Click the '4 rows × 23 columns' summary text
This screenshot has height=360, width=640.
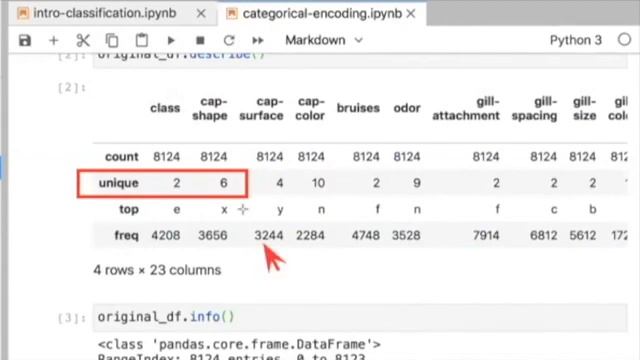pyautogui.click(x=157, y=270)
